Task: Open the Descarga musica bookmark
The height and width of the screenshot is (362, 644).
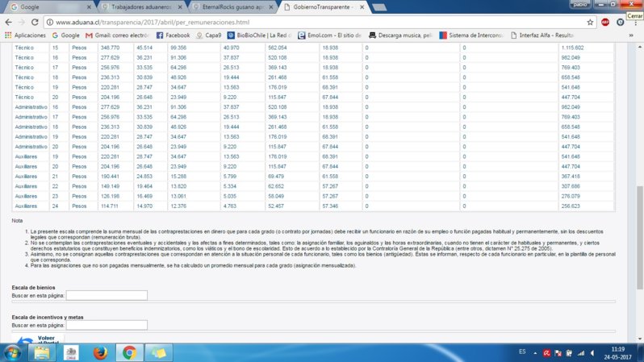Action: 400,35
